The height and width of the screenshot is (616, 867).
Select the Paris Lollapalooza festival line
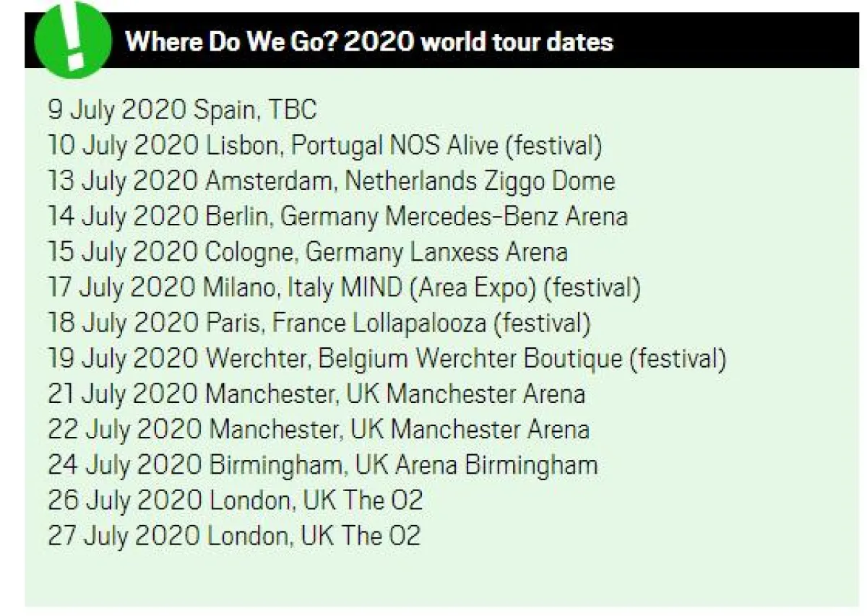click(319, 323)
